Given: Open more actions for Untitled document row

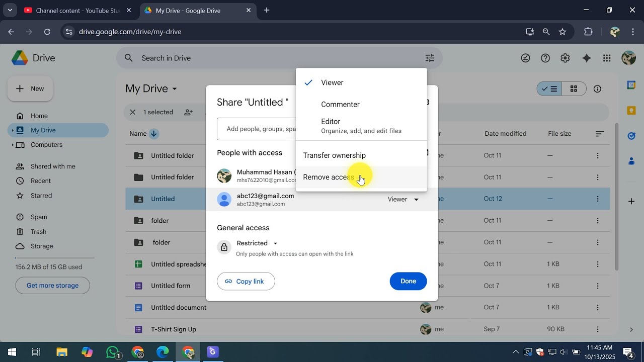Looking at the screenshot, I should (x=598, y=307).
